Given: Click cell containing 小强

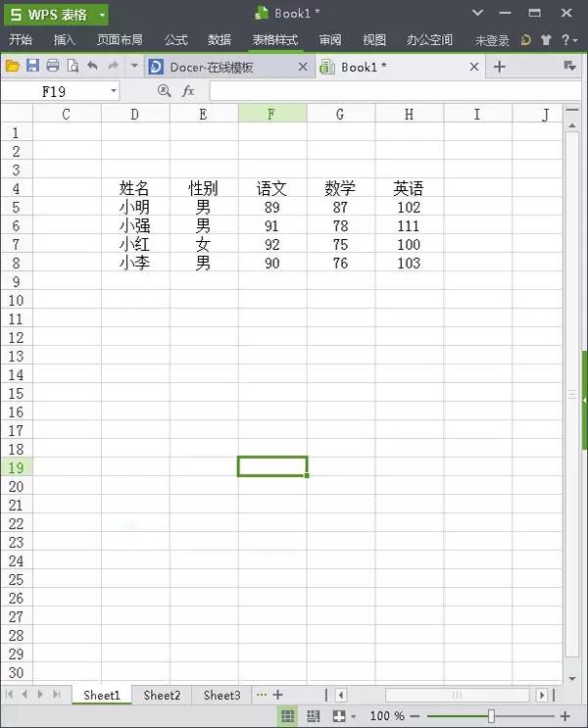Looking at the screenshot, I should pos(135,225).
